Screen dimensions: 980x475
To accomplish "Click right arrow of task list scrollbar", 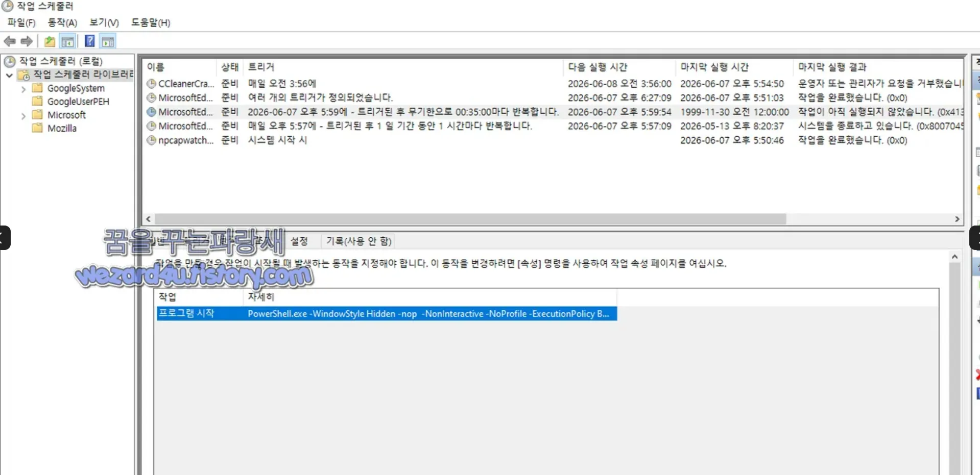I will 957,219.
